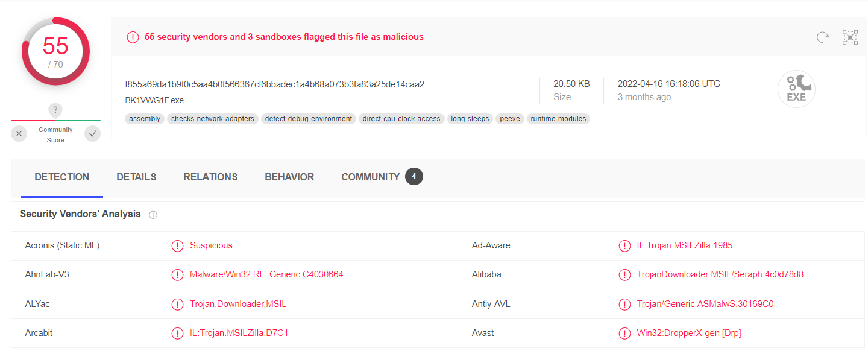Image resolution: width=868 pixels, height=348 pixels.
Task: Downvote the file with the X icon
Action: click(19, 133)
